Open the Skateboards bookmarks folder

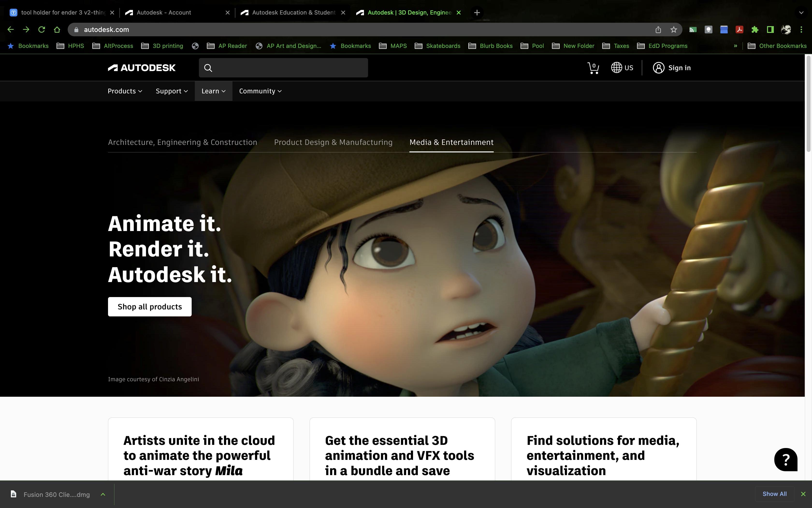click(x=438, y=46)
